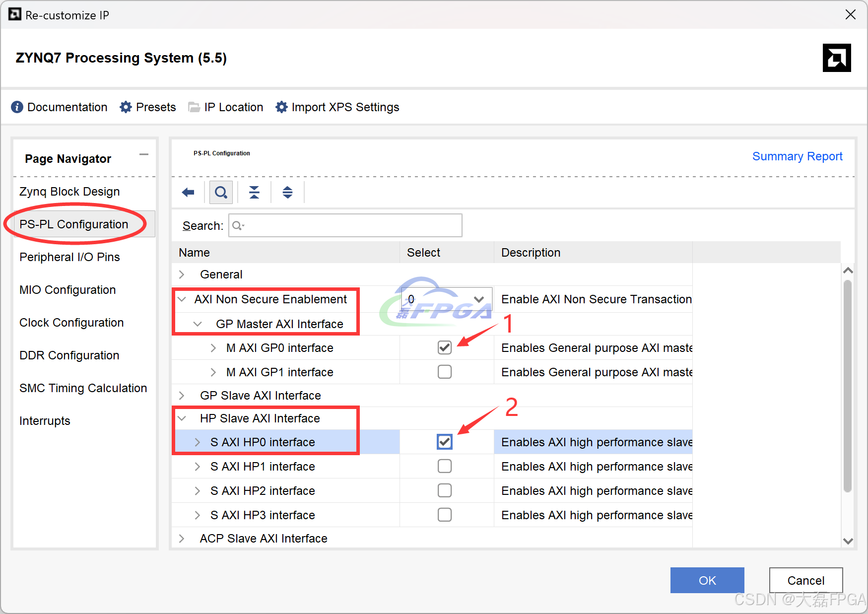Screen dimensions: 868x614
Task: Click the search field magnifier icon
Action: (x=238, y=226)
